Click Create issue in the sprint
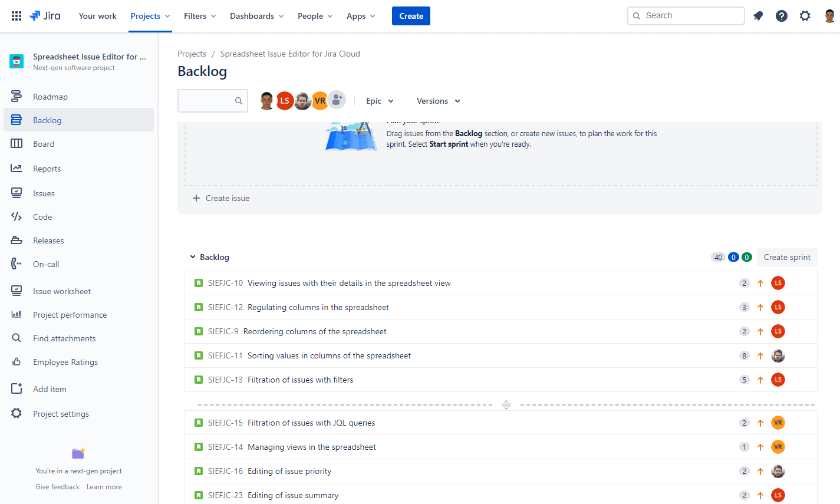 (x=221, y=198)
